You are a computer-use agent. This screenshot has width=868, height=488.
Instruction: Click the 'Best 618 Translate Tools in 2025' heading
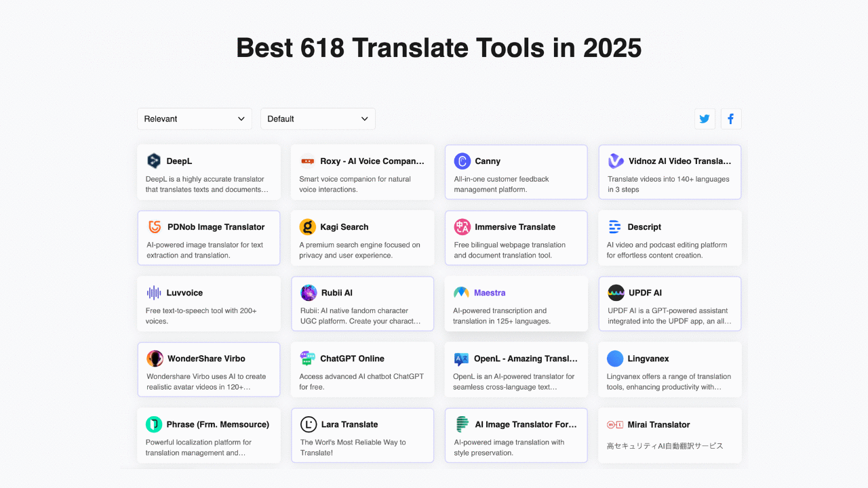[439, 48]
